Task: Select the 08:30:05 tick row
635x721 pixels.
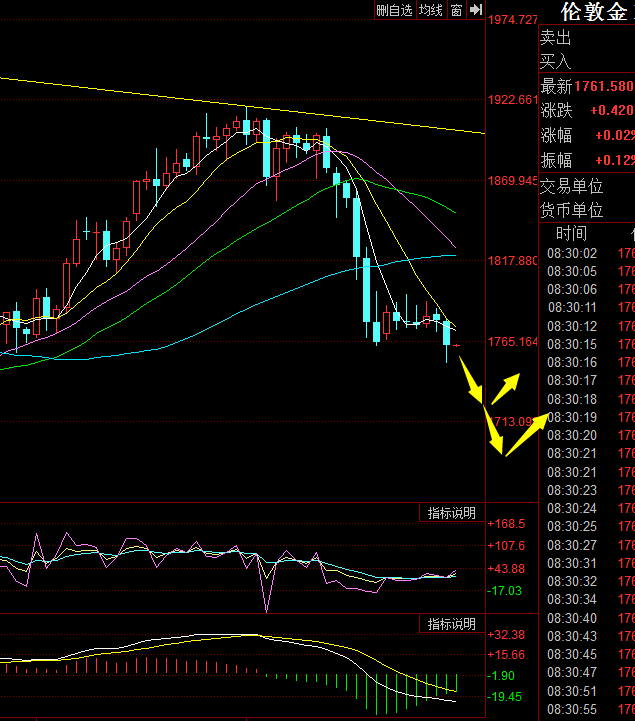Action: [x=591, y=271]
